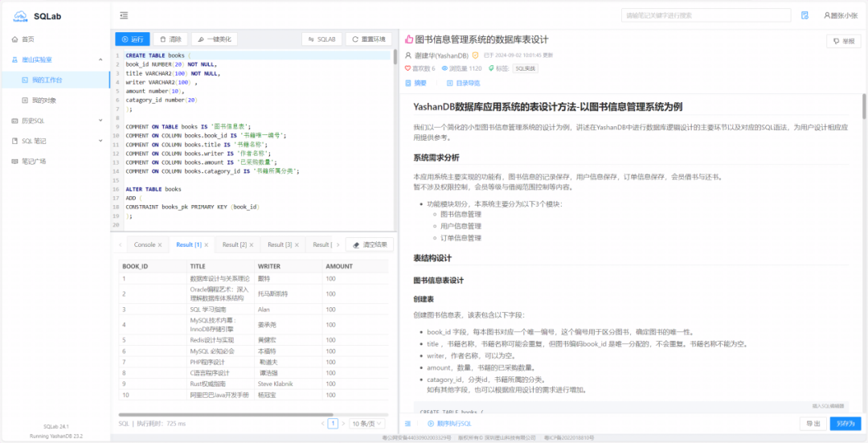Save a copy with 另存为 button
The height and width of the screenshot is (443, 868).
point(845,424)
